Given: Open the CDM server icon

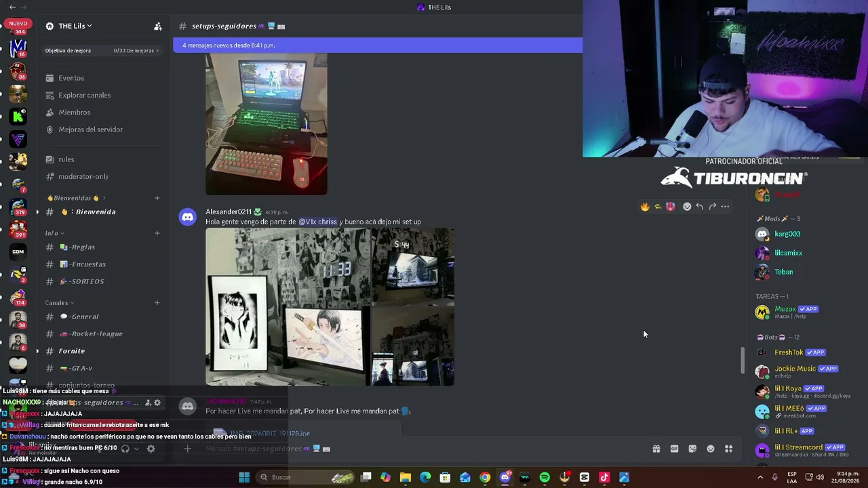Looking at the screenshot, I should (18, 251).
